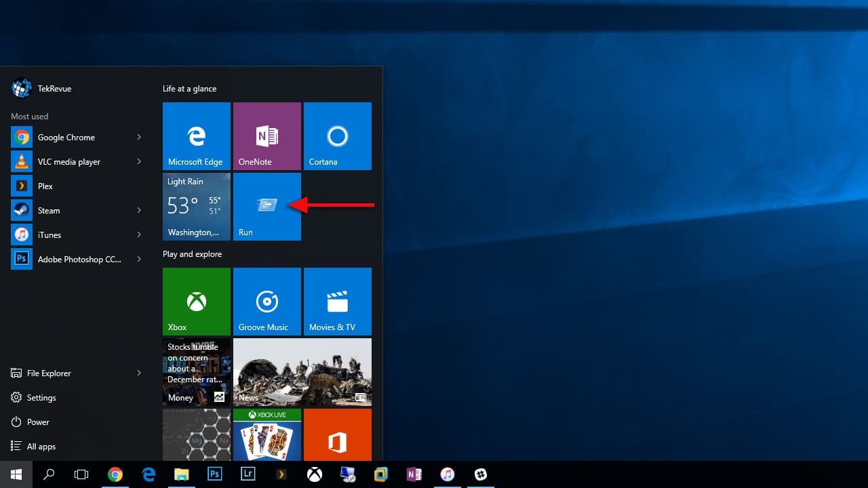This screenshot has width=868, height=488.
Task: Open the Run tile
Action: pyautogui.click(x=267, y=207)
